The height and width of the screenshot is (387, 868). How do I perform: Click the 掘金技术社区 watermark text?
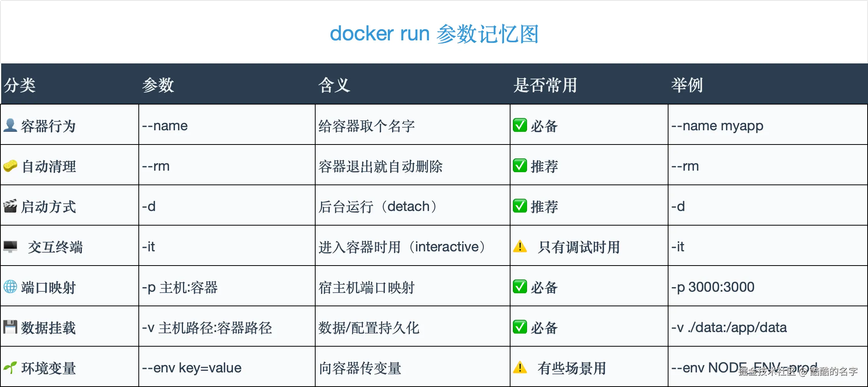pyautogui.click(x=767, y=371)
